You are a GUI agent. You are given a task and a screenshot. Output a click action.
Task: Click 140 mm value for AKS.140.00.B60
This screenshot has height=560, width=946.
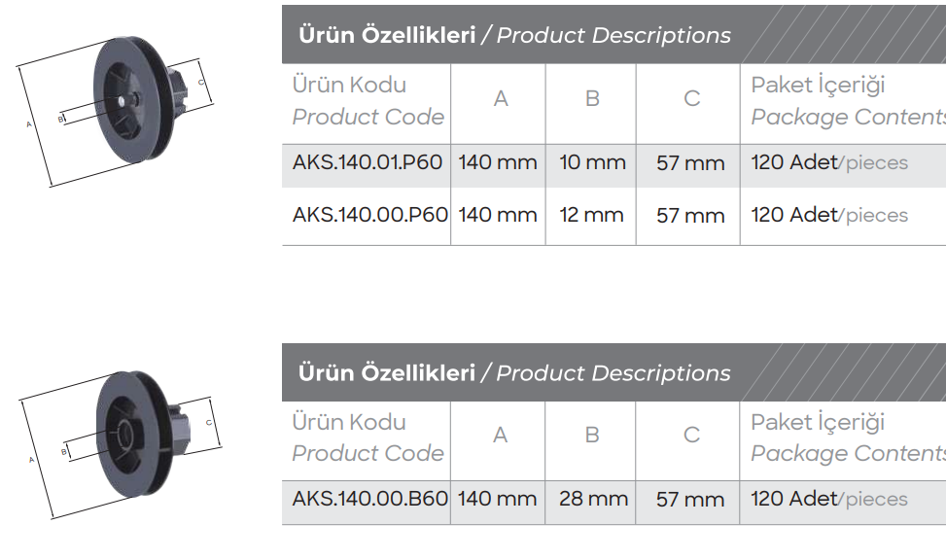click(x=498, y=499)
